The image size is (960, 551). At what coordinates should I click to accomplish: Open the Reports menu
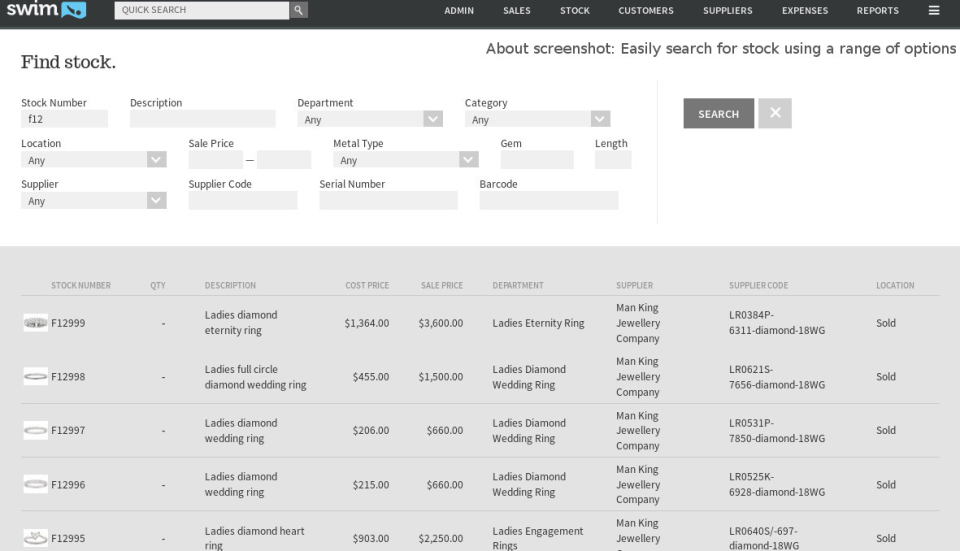click(x=878, y=10)
